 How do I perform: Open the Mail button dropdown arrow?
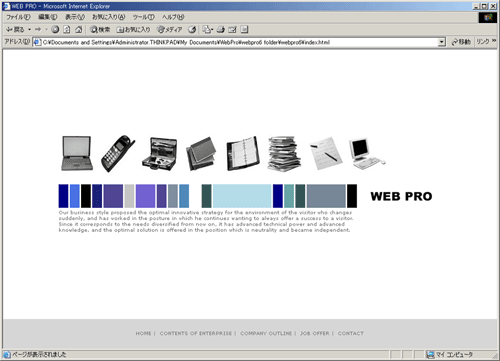[x=212, y=30]
